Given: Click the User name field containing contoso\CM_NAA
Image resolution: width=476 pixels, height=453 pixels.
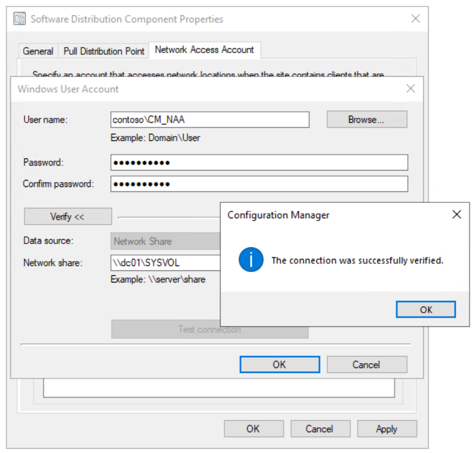Looking at the screenshot, I should click(209, 120).
